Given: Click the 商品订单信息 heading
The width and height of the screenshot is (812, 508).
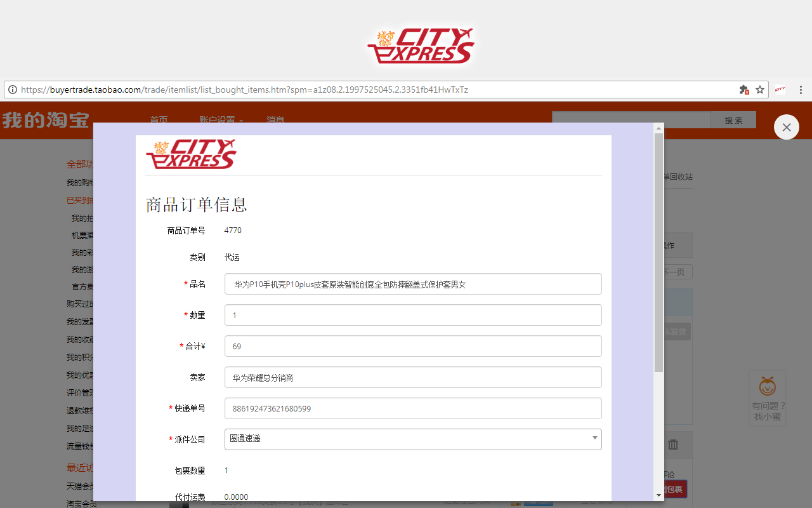Looking at the screenshot, I should [x=197, y=204].
